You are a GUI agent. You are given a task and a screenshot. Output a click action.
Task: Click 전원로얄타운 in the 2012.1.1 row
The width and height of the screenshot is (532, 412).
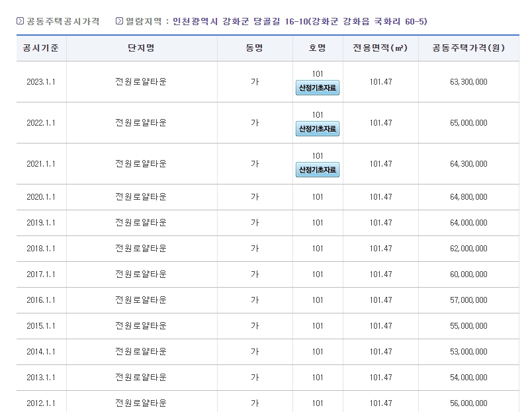click(141, 403)
